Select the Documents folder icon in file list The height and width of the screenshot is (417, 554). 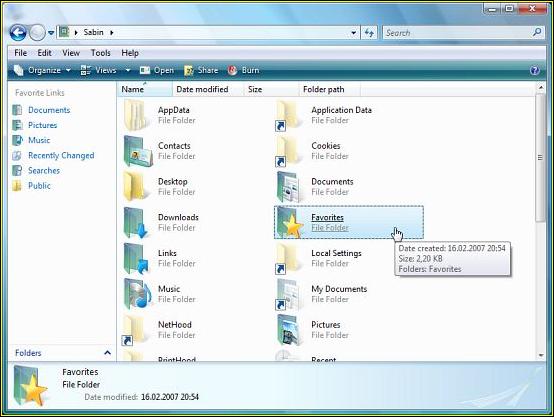[x=290, y=187]
